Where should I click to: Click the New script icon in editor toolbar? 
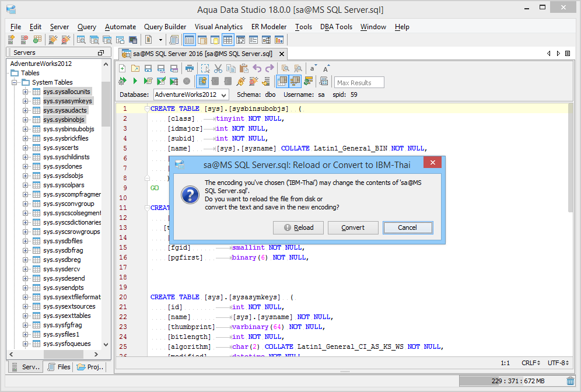click(x=123, y=68)
